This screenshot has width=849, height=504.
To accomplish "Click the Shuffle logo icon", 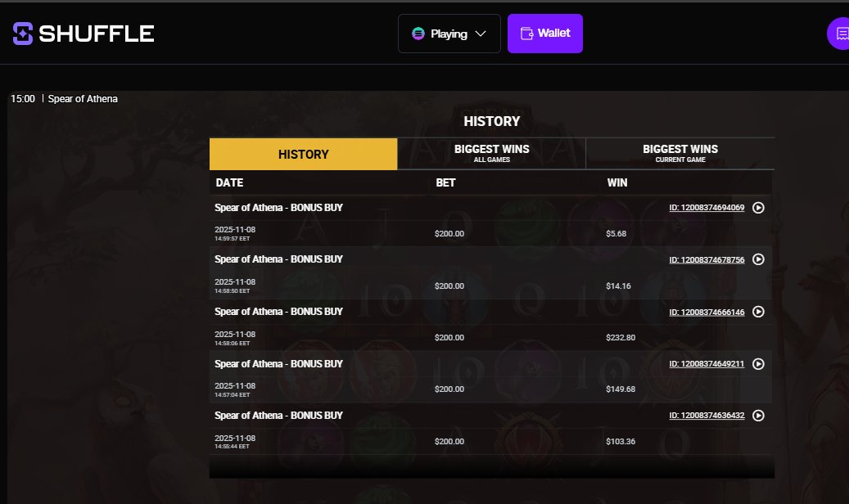I will (23, 34).
